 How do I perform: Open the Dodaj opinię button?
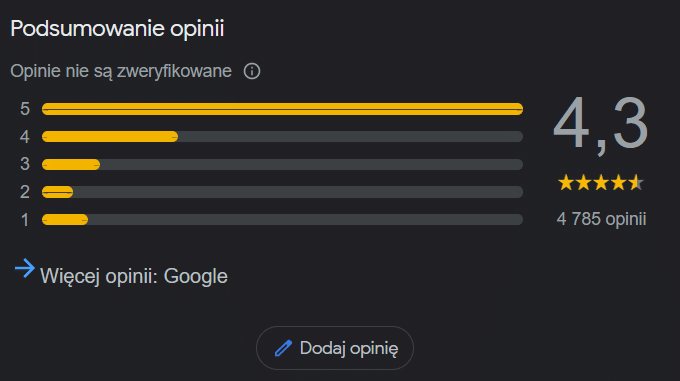(x=335, y=348)
